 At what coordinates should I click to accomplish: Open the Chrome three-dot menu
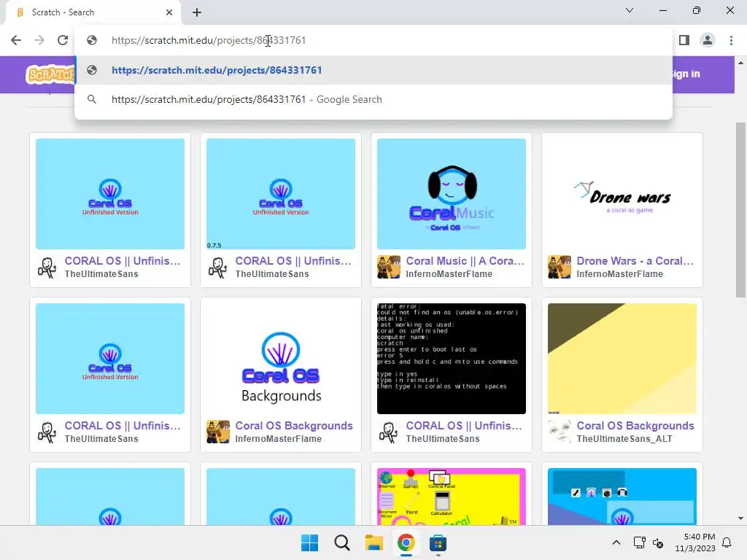pos(731,40)
